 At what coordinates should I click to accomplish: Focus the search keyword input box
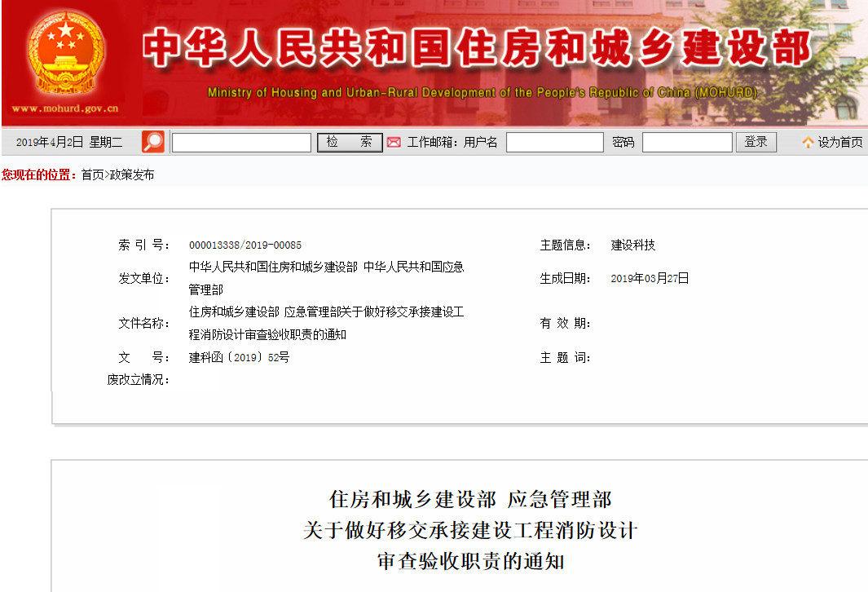(241, 143)
